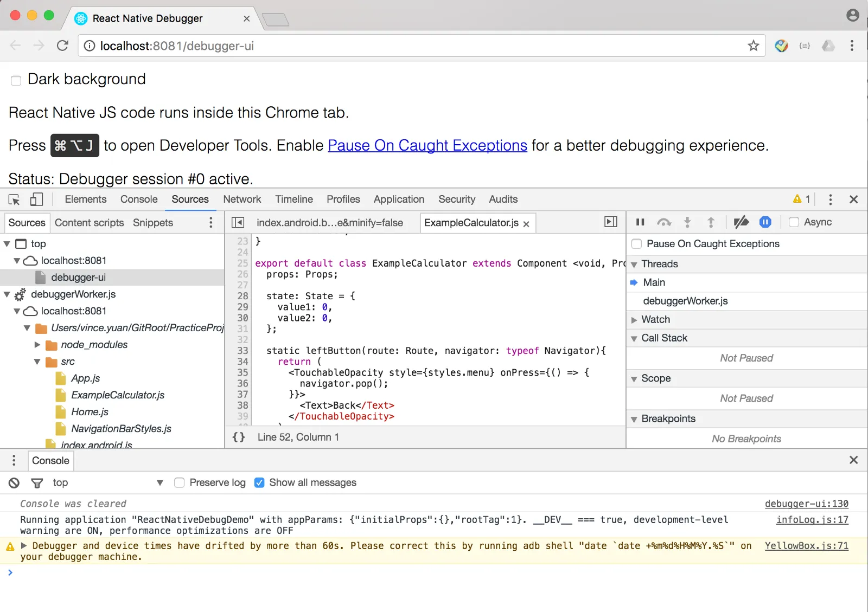This screenshot has width=868, height=612.
Task: Open the Elements panel tab
Action: click(x=86, y=199)
